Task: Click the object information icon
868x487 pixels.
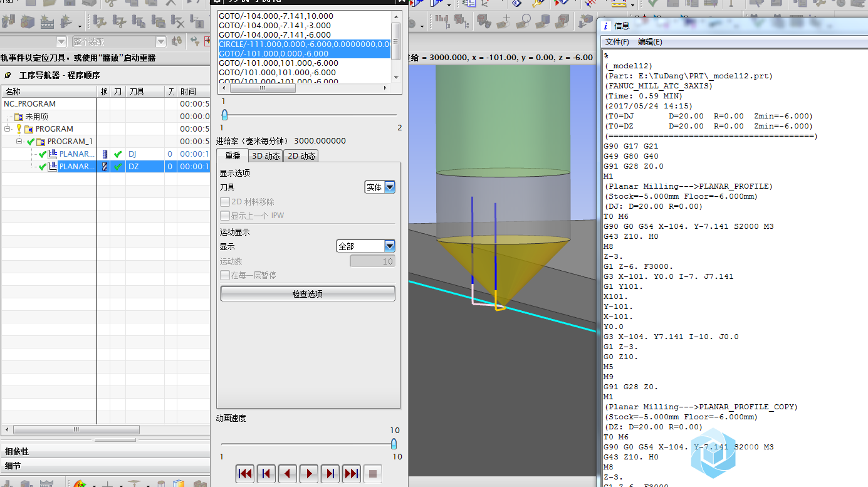Action: coord(197,23)
